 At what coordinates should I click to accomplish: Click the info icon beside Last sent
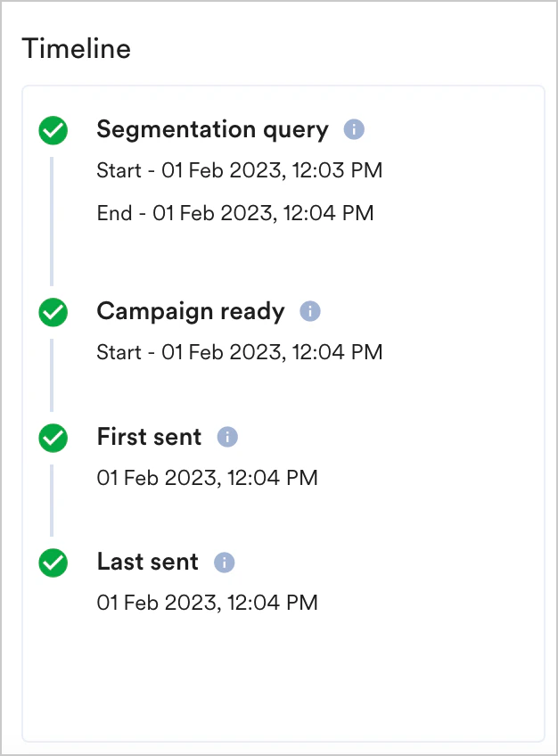(x=224, y=561)
